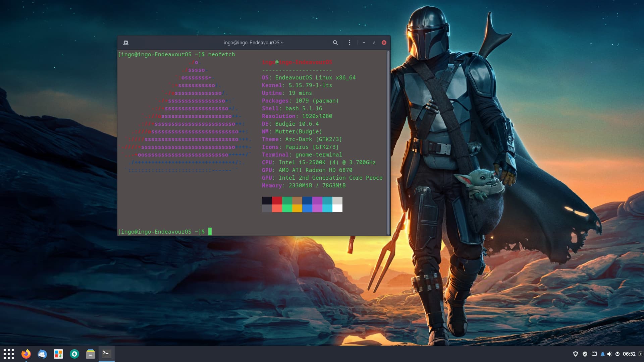Click the Resolution: 1920x1080 line
This screenshot has width=644, height=362.
pos(297,116)
